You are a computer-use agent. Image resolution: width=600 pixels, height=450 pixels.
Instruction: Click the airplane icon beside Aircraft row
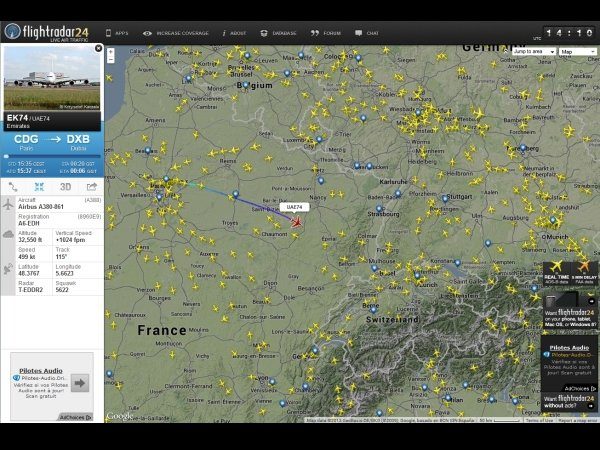coord(8,204)
